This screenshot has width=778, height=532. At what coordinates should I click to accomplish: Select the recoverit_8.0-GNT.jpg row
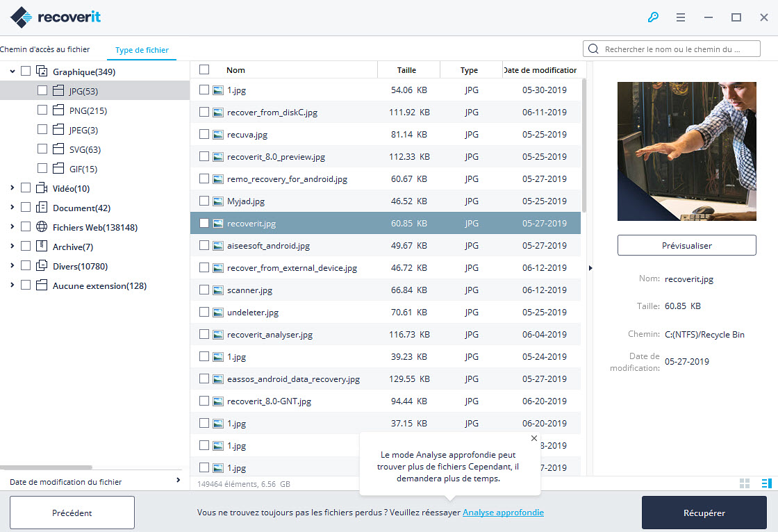pyautogui.click(x=386, y=401)
